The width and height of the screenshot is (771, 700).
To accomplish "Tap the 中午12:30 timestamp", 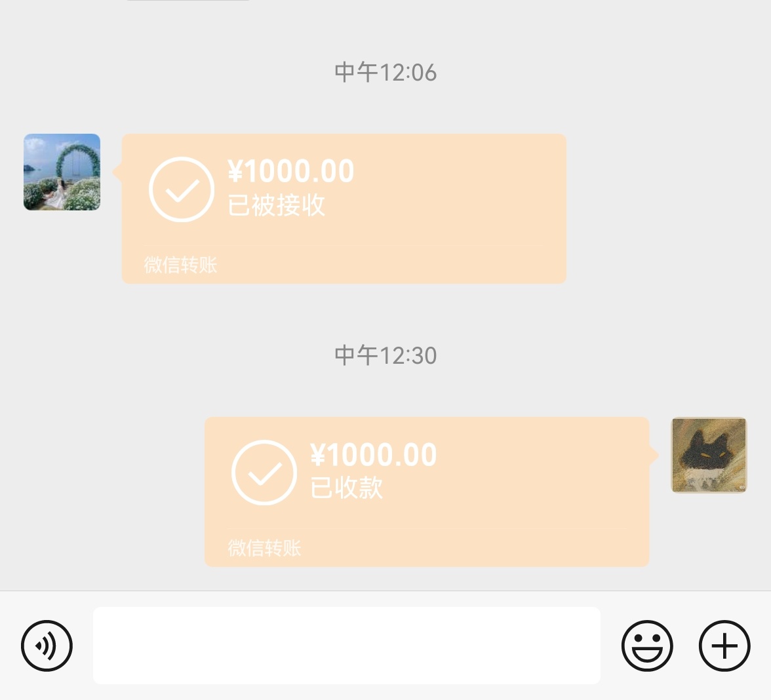I will pyautogui.click(x=385, y=355).
